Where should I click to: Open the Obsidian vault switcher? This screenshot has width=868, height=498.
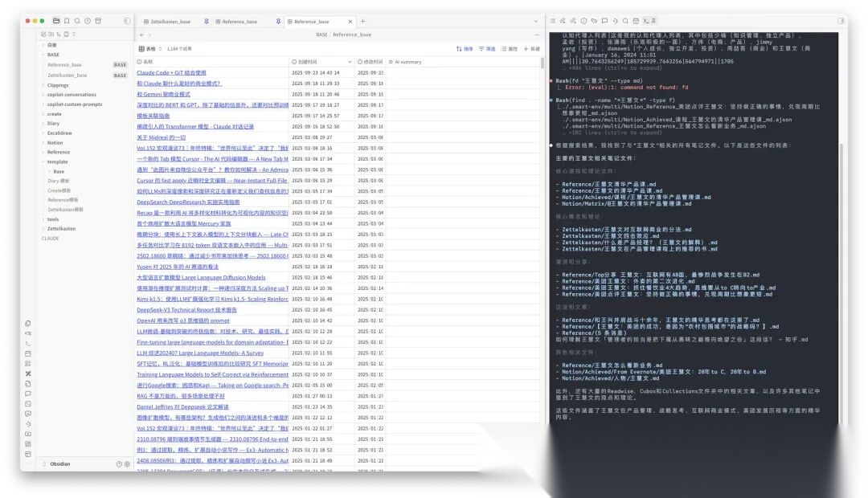tap(57, 463)
